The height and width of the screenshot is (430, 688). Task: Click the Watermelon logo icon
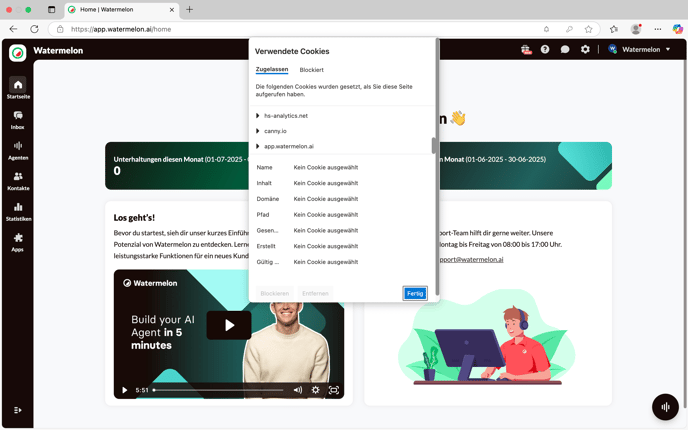tap(18, 53)
